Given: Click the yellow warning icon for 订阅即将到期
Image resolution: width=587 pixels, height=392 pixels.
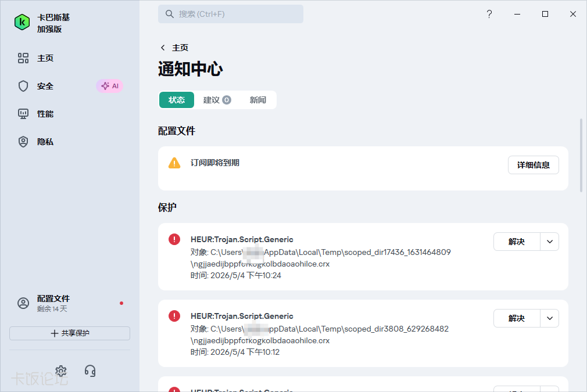Looking at the screenshot, I should click(174, 163).
